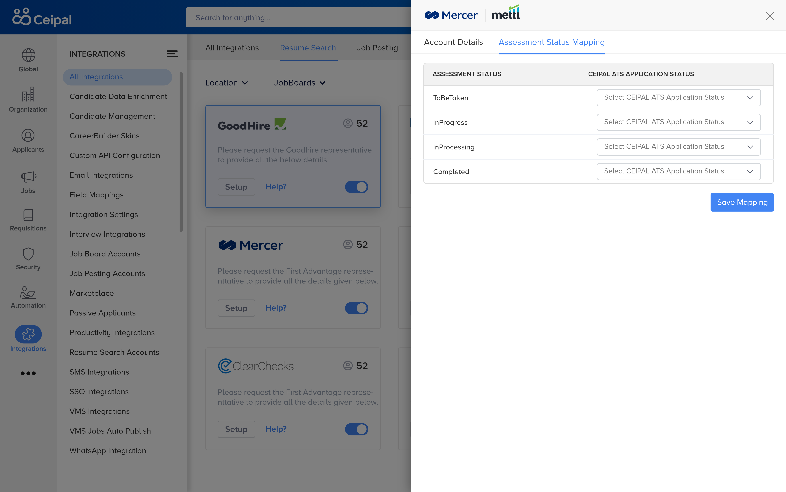Open WhatsApp Integration menu item
This screenshot has width=786, height=492.
[x=108, y=450]
